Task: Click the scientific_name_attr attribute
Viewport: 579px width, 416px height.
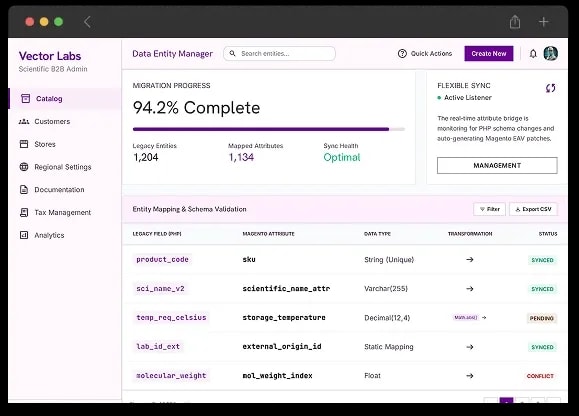Action: pos(286,289)
